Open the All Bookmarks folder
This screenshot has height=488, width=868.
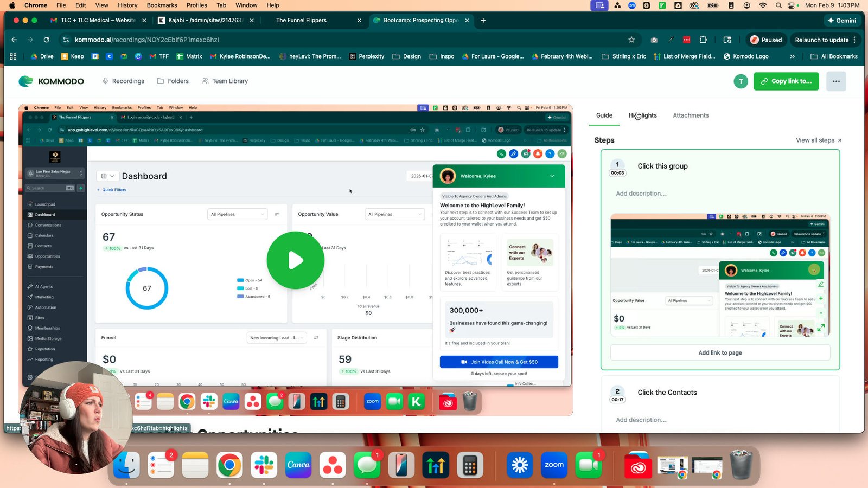834,56
